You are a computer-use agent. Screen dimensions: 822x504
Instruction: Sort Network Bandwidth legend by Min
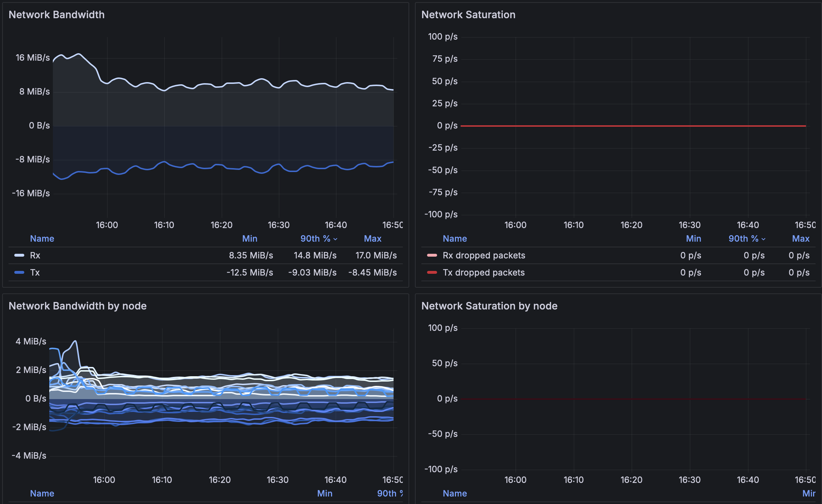[x=250, y=238]
